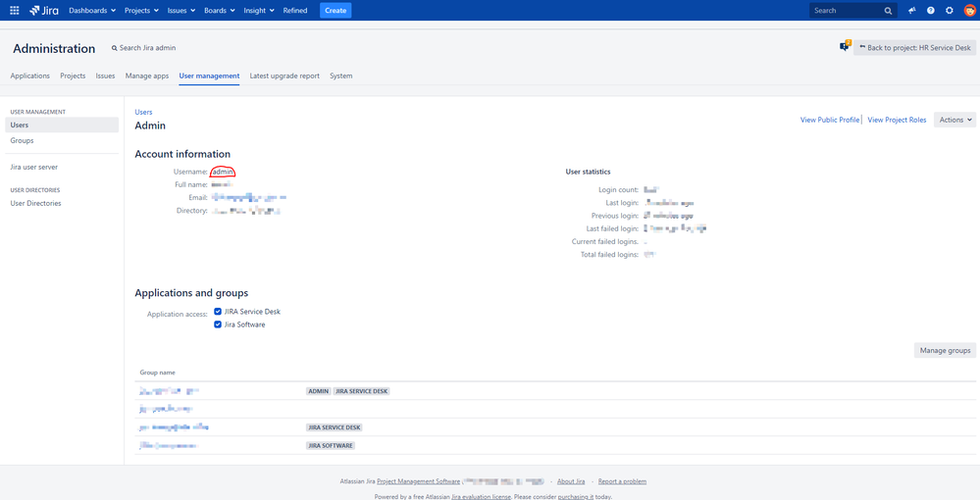The image size is (980, 500).
Task: Select the User management tab
Action: click(x=209, y=75)
